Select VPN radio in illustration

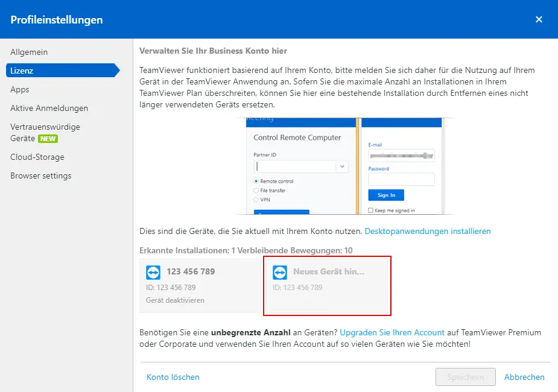256,200
